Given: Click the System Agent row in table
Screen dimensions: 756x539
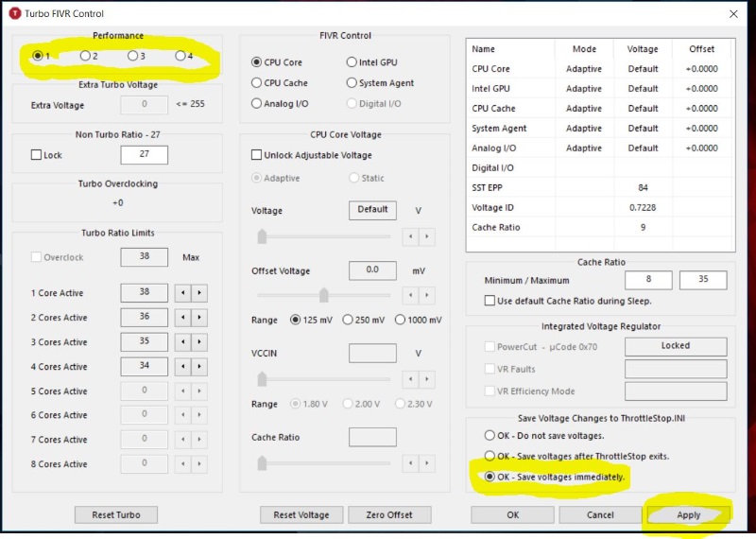Looking at the screenshot, I should pos(600,128).
